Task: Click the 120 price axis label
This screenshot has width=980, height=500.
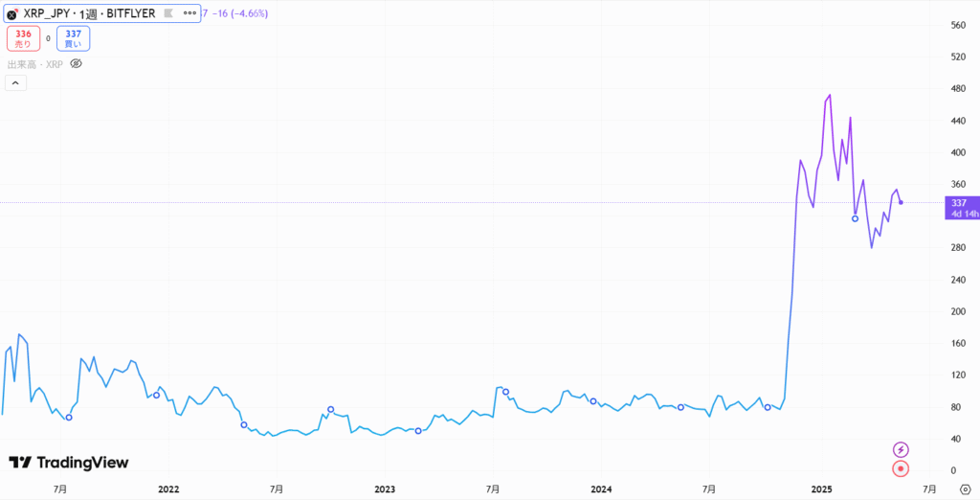Action: tap(957, 375)
